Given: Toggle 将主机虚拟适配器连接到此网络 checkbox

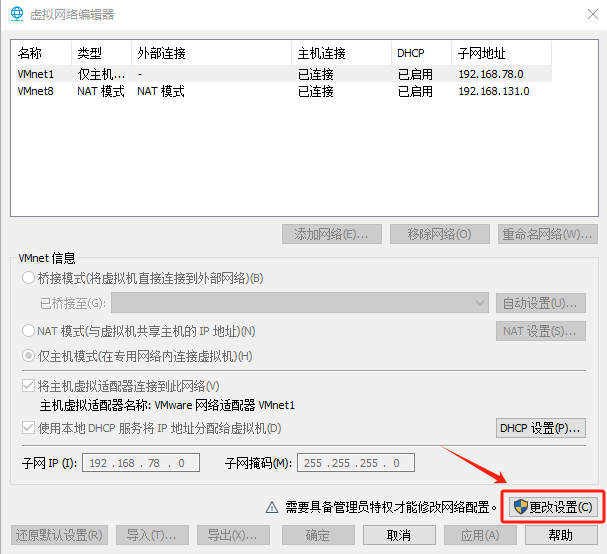Looking at the screenshot, I should [28, 386].
